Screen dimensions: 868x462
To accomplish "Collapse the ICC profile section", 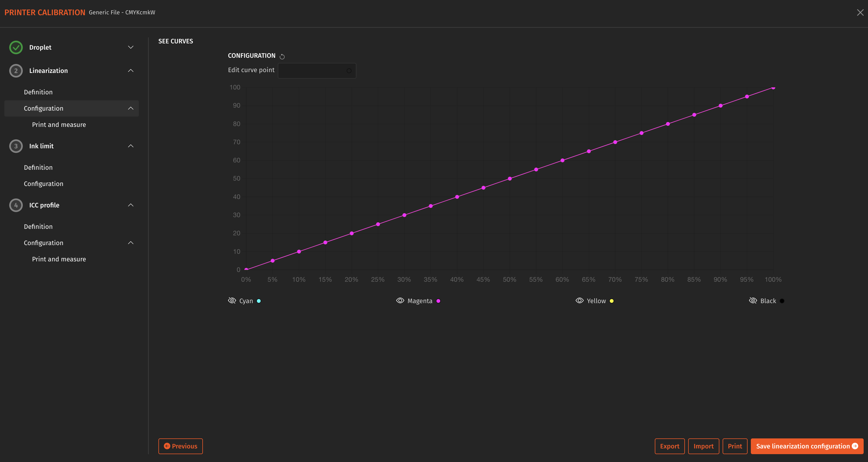I will tap(131, 205).
